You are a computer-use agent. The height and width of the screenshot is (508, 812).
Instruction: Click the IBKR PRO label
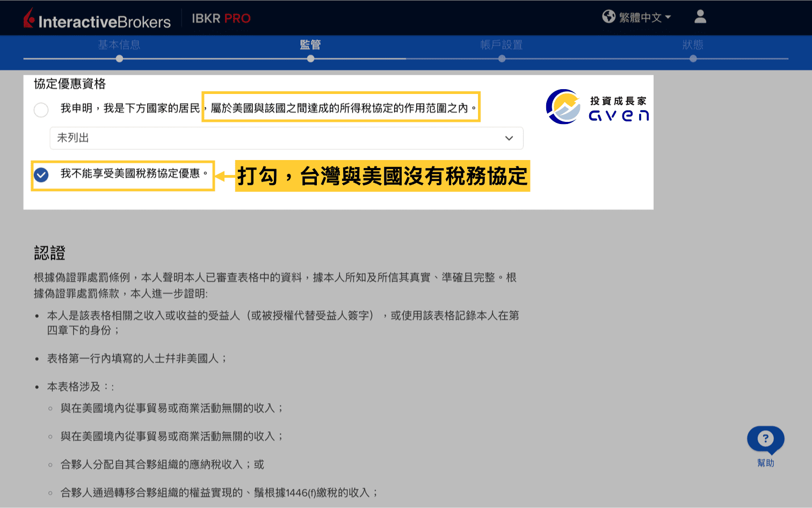(x=221, y=18)
